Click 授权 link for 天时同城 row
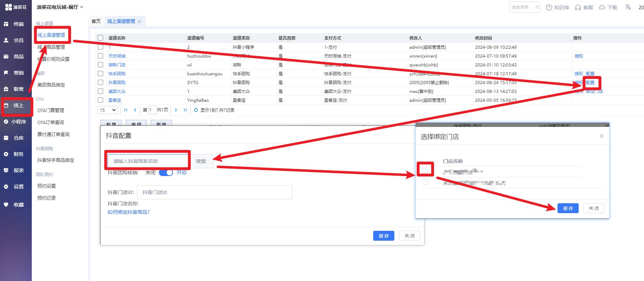 coord(579,56)
